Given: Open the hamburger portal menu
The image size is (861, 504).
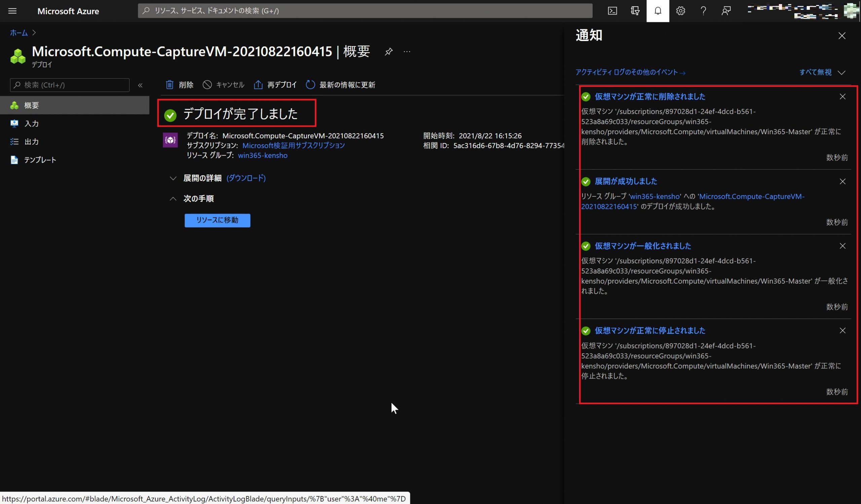Looking at the screenshot, I should 12,11.
